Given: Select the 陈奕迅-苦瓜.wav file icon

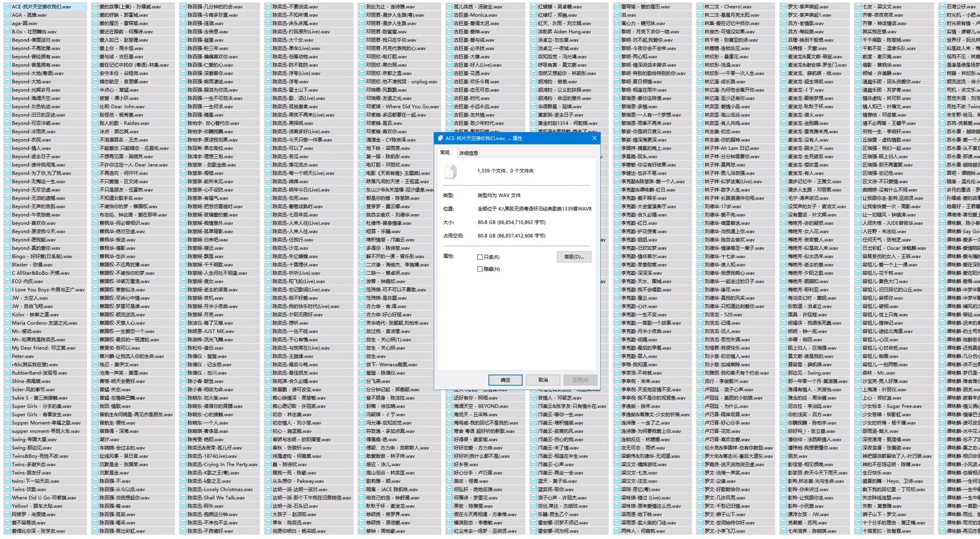Looking at the screenshot, I should tap(268, 157).
